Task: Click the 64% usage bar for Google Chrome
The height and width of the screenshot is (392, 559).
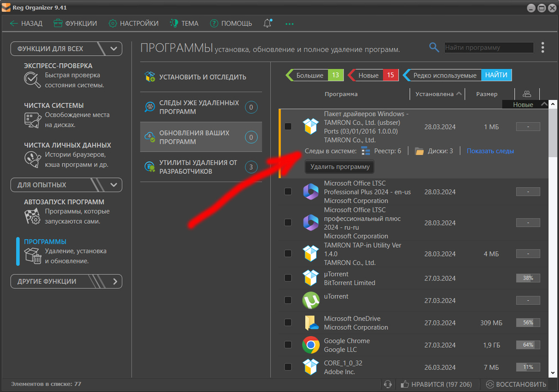Action: pyautogui.click(x=528, y=345)
